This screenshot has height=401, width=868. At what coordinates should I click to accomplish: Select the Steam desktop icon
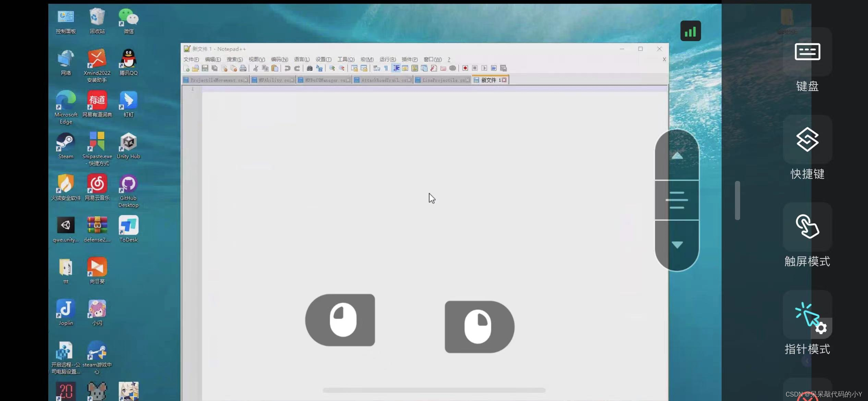click(x=65, y=146)
